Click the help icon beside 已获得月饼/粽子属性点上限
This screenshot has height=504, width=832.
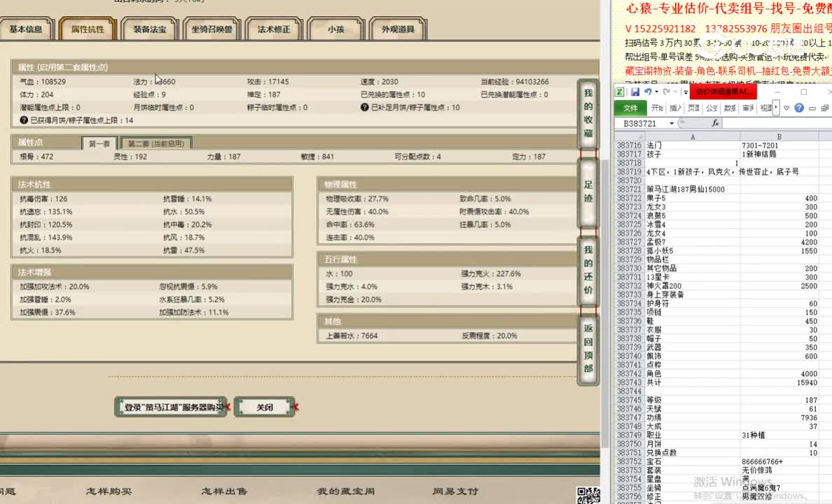point(23,120)
